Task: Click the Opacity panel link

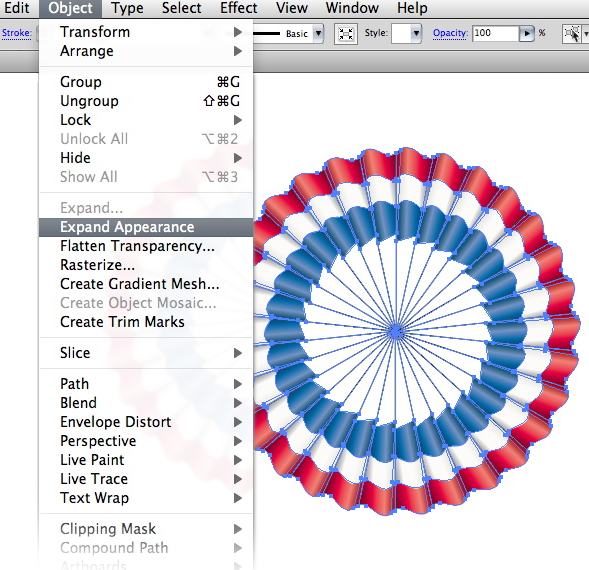Action: pos(450,33)
